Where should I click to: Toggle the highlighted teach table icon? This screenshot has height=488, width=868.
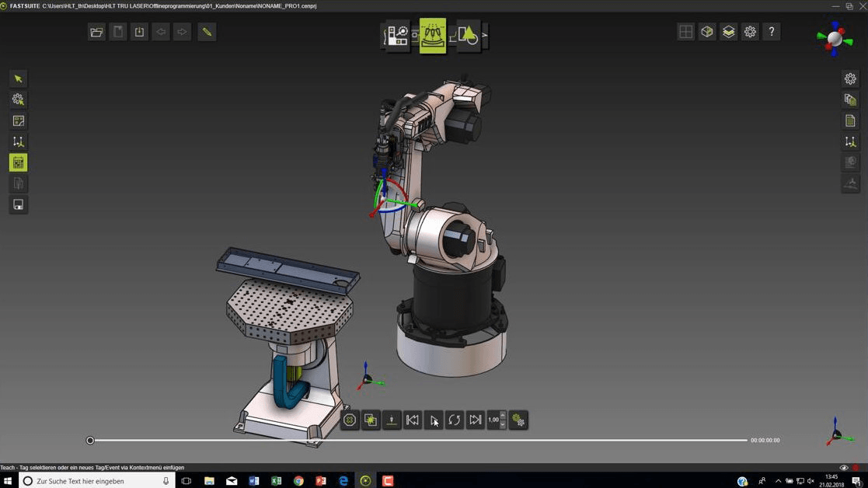pyautogui.click(x=19, y=162)
